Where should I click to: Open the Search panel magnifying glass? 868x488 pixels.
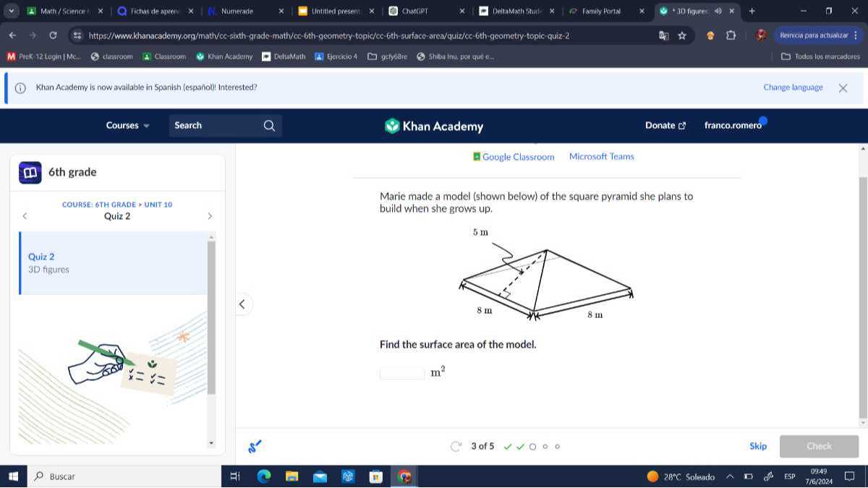268,125
